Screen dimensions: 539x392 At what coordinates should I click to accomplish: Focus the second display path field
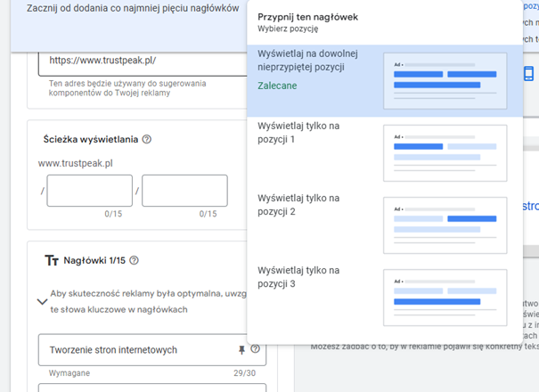coord(185,191)
